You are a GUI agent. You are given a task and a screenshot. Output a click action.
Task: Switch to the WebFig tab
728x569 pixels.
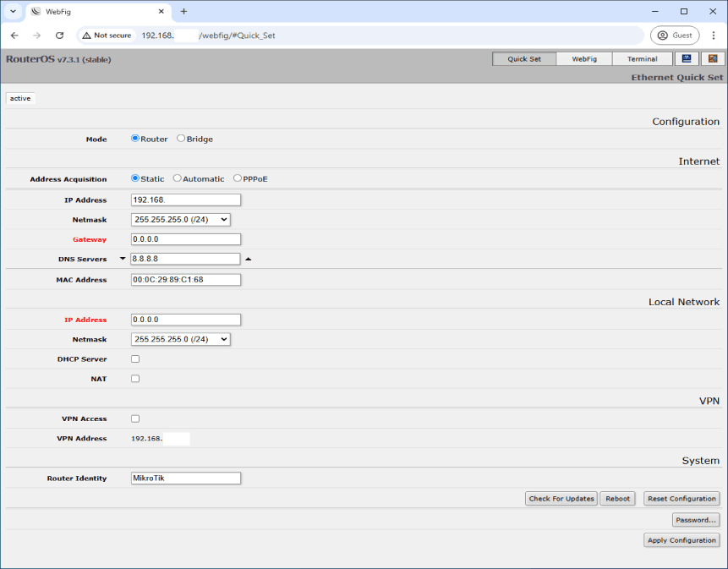click(x=583, y=58)
